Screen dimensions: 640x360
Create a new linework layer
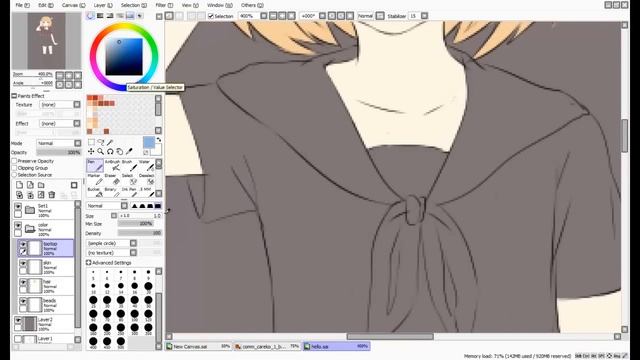30,185
